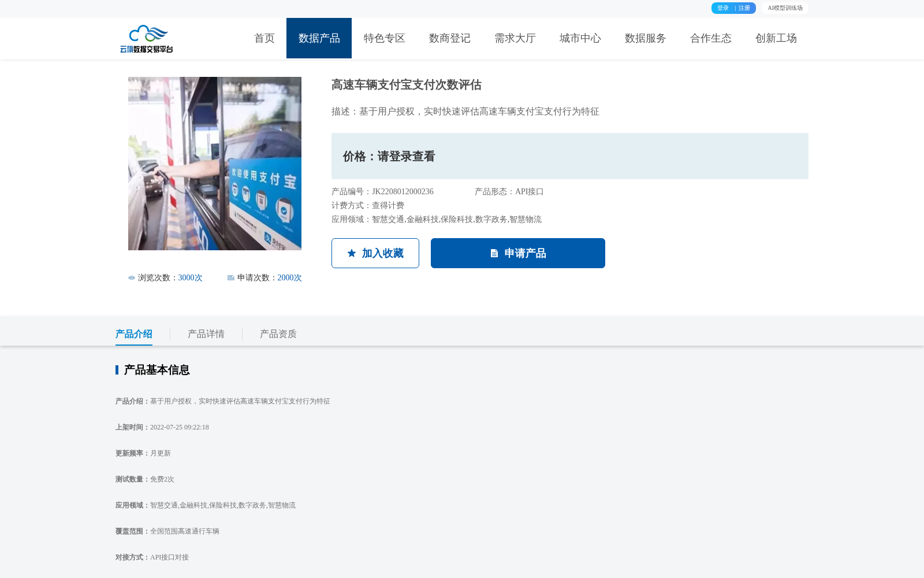924x578 pixels.
Task: Click 应用领域 row in 产品基本信息
Action: (x=206, y=506)
